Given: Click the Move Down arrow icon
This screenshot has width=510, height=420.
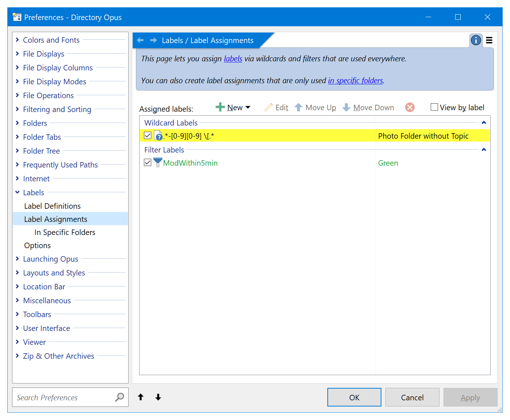Looking at the screenshot, I should (346, 107).
